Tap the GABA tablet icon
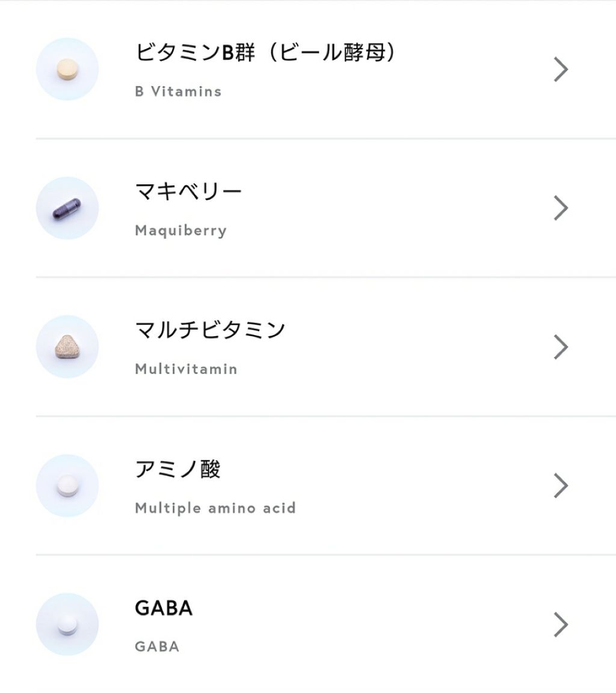This screenshot has height=693, width=616. (67, 624)
